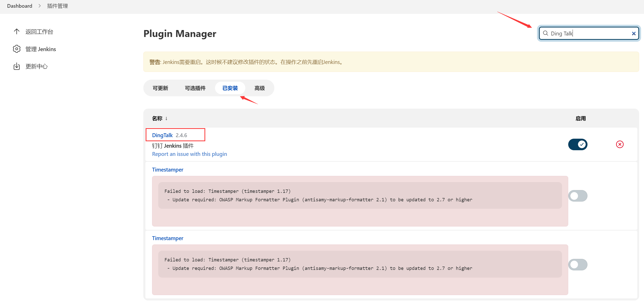644x302 pixels.
Task: Clear the search field with the X
Action: (x=633, y=33)
